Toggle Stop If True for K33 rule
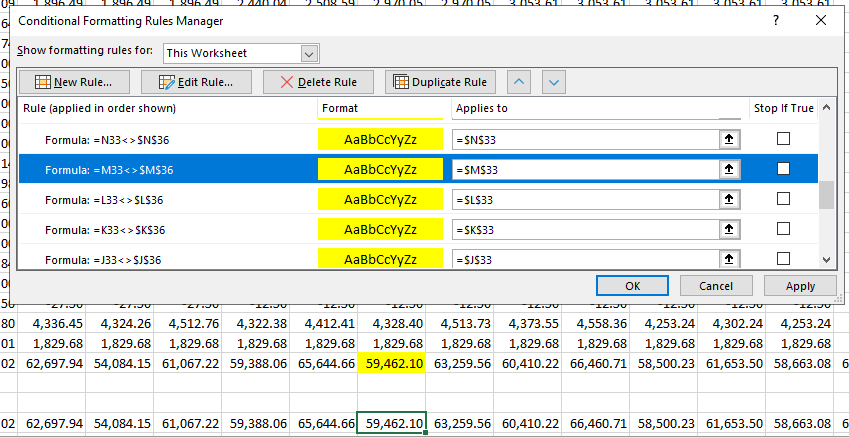The height and width of the screenshot is (438, 849). point(783,230)
